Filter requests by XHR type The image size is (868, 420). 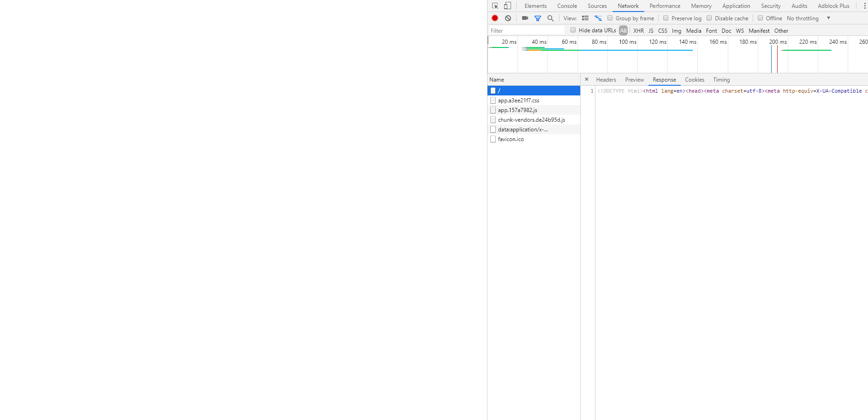[x=638, y=31]
